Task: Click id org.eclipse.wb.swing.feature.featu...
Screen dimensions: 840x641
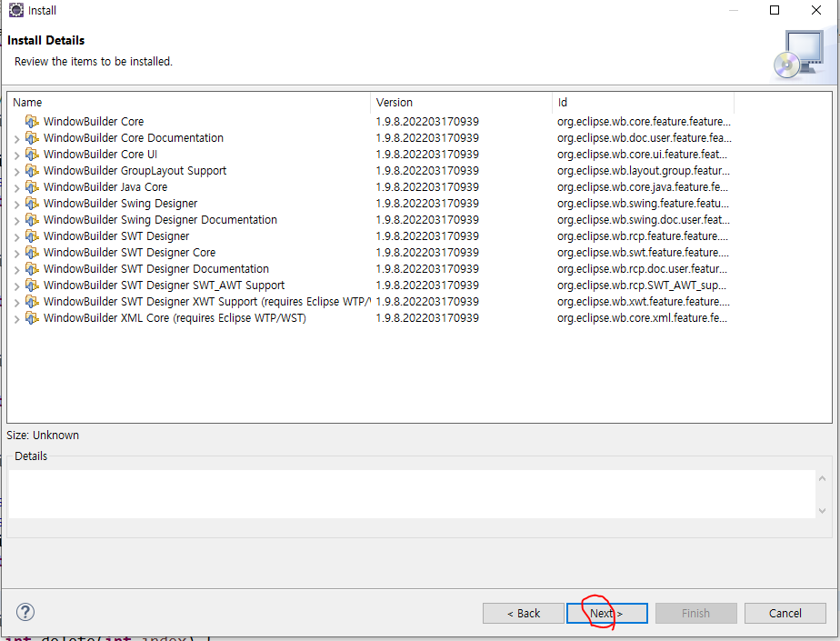Action: pyautogui.click(x=643, y=203)
